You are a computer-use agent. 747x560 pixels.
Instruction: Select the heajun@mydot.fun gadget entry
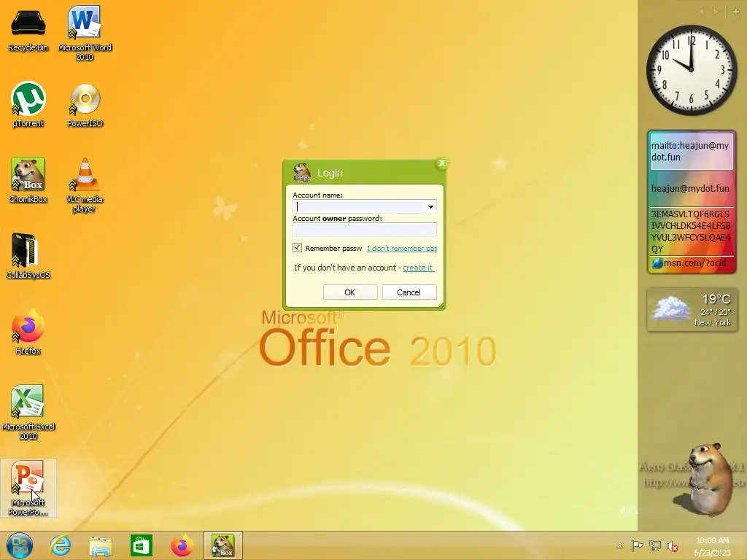692,189
